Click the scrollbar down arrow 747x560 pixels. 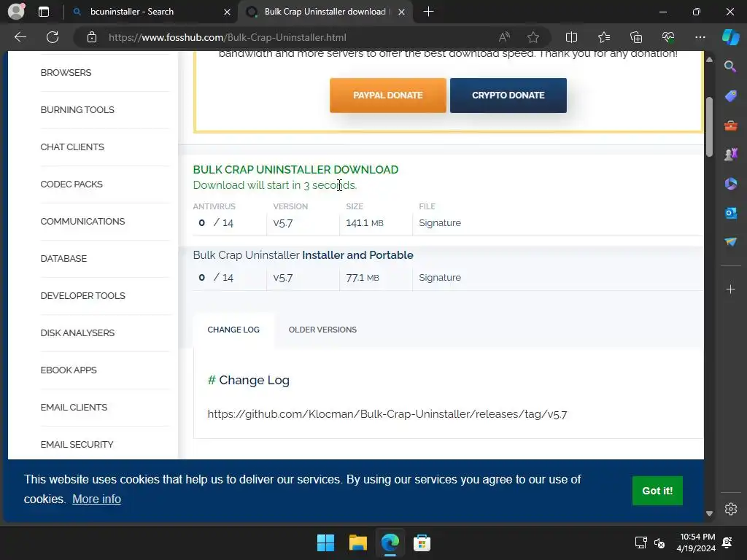tap(709, 513)
